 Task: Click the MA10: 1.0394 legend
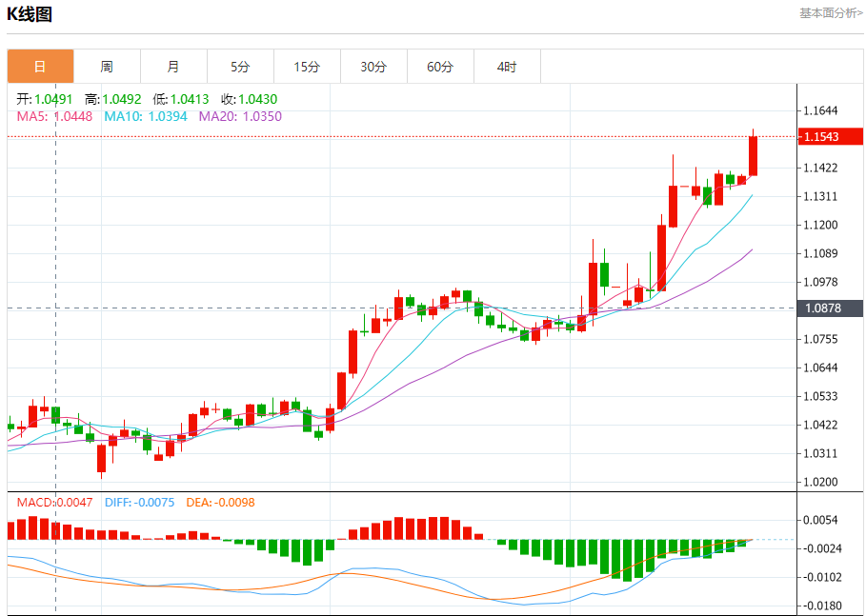click(x=146, y=116)
